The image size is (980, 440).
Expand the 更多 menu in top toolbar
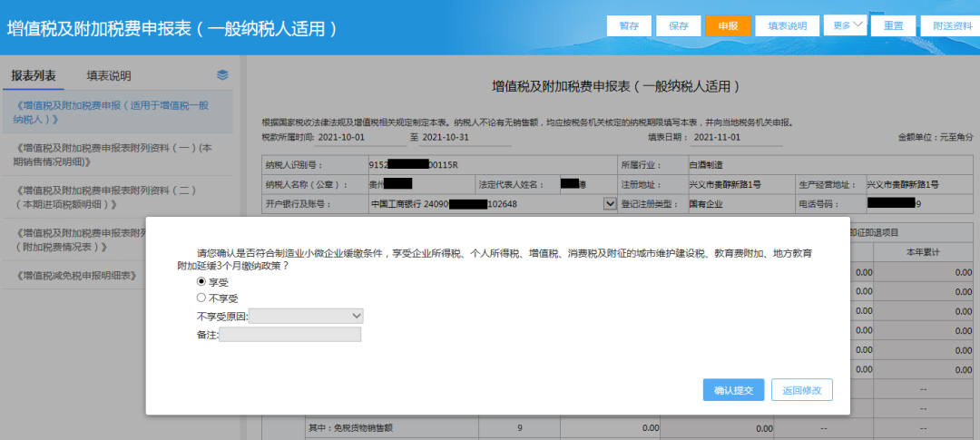845,25
